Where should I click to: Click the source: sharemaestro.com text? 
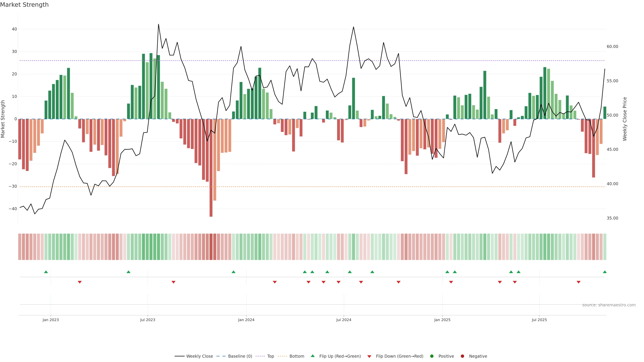609,305
